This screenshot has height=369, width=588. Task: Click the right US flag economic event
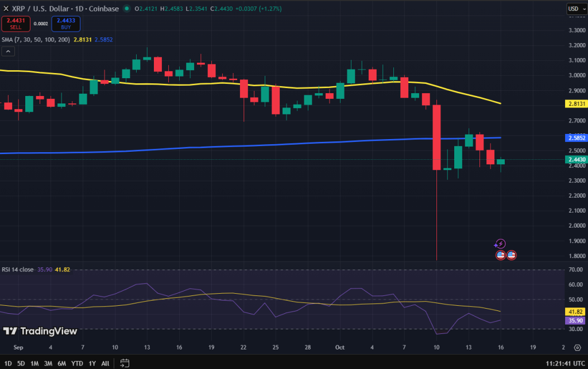click(511, 255)
